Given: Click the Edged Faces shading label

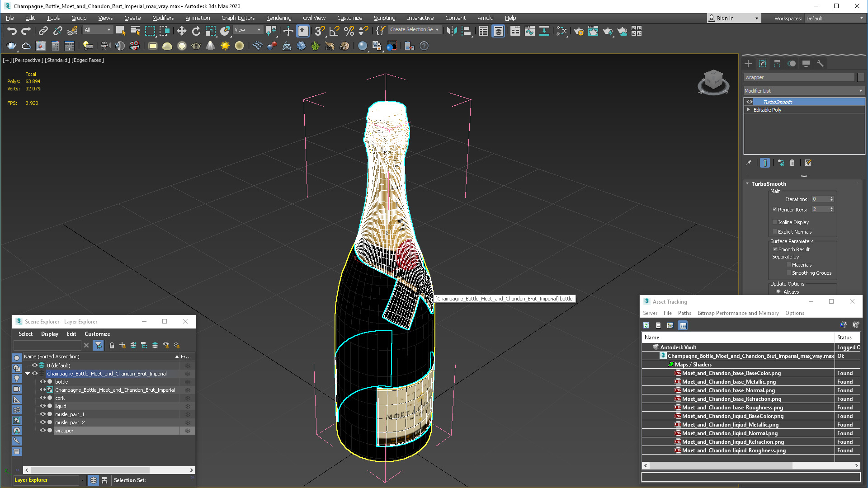Looking at the screenshot, I should point(88,60).
